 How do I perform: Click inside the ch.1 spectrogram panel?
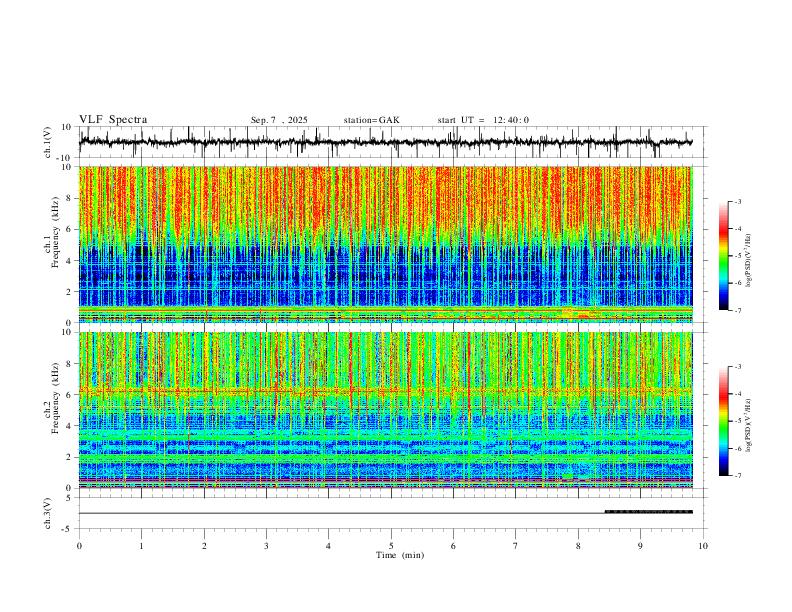point(385,244)
